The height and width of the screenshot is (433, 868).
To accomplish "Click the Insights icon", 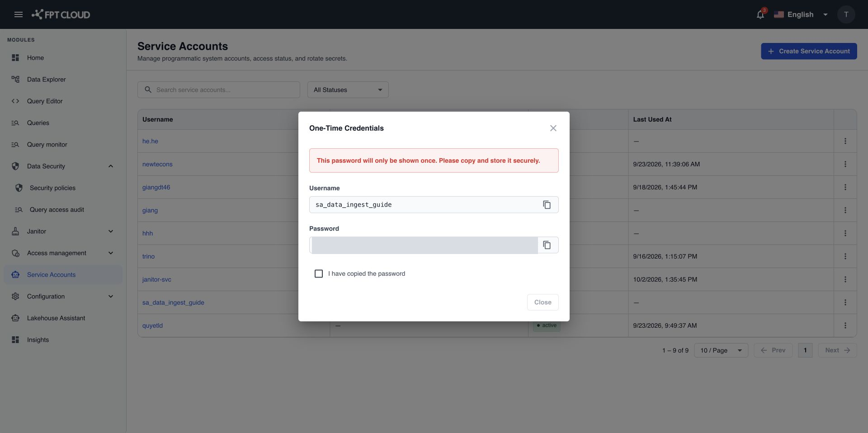I will click(x=15, y=340).
